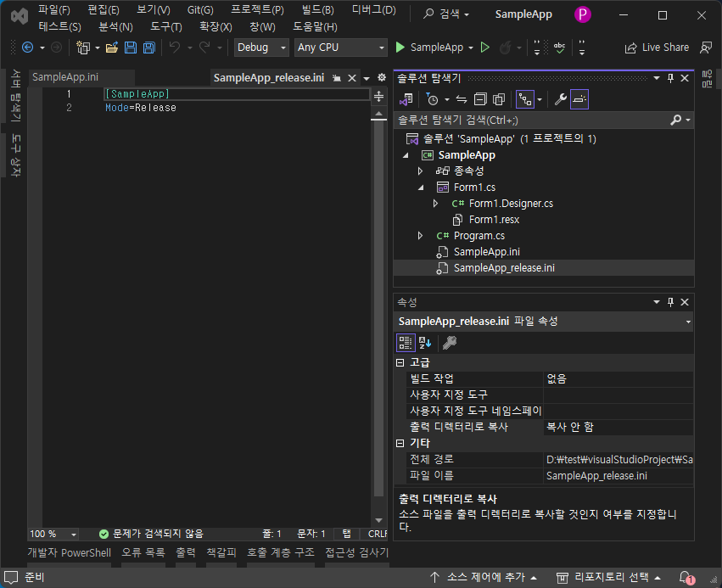Click the New Project toolbar icon

coord(83,48)
